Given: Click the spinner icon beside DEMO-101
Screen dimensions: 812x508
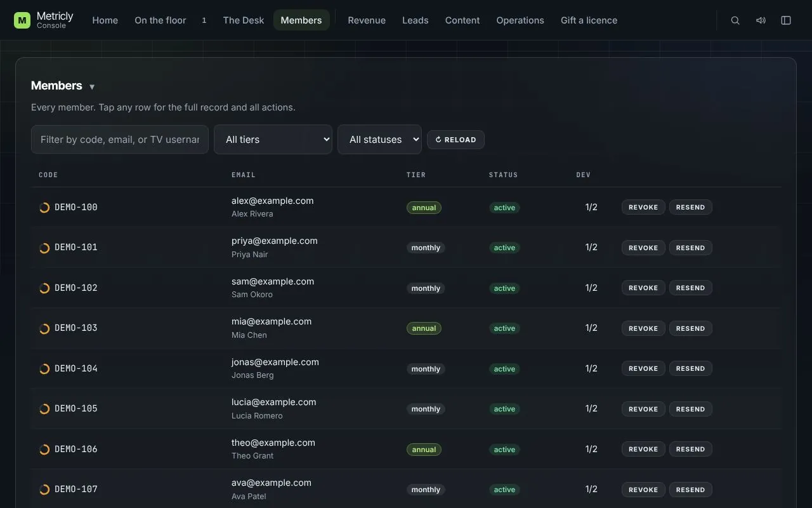Looking at the screenshot, I should pyautogui.click(x=44, y=248).
